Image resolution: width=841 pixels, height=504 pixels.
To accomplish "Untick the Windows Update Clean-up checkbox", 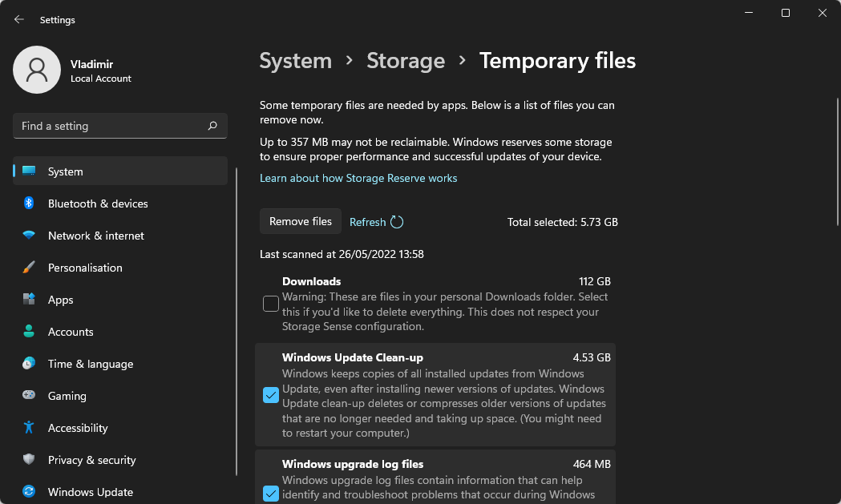I will 271,395.
